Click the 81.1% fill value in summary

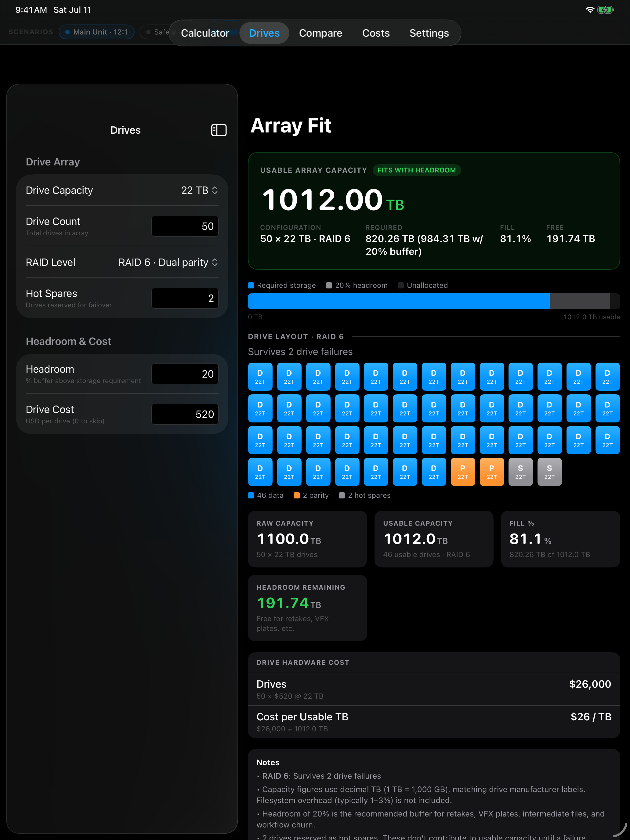515,239
